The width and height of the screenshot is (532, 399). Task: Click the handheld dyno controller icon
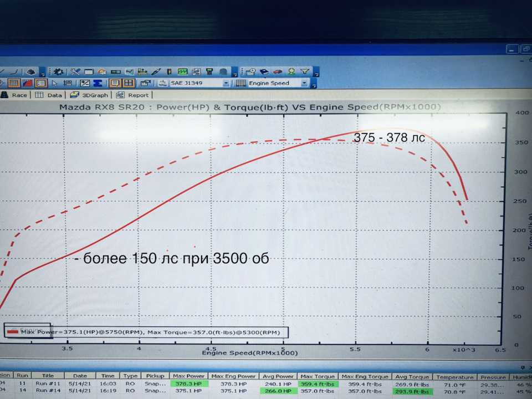pyautogui.click(x=209, y=71)
